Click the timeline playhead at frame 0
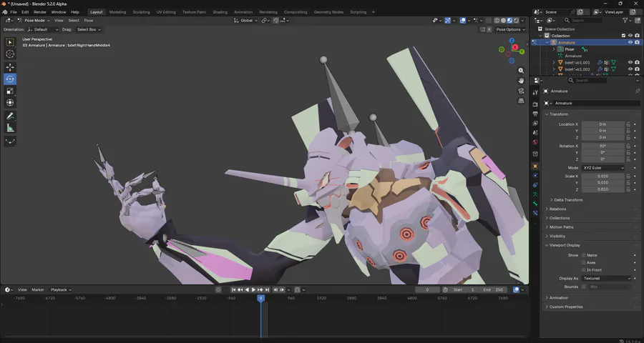This screenshot has width=644, height=343. click(260, 298)
